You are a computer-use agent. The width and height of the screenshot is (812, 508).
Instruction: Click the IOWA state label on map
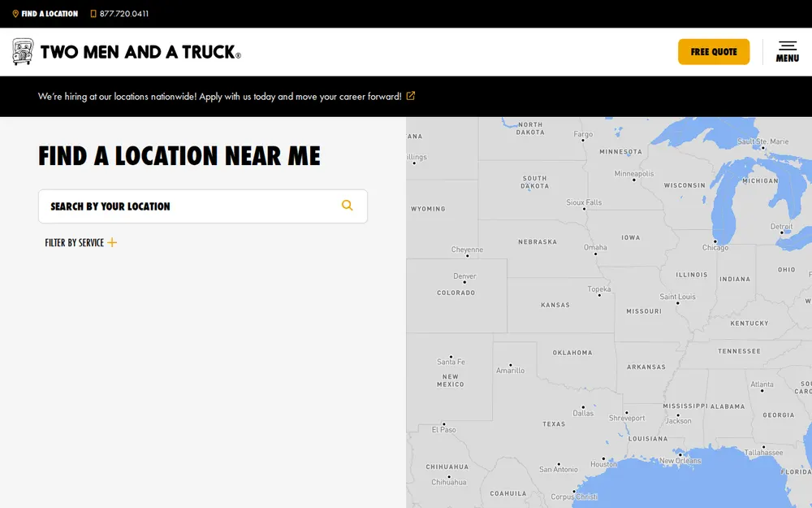click(631, 237)
